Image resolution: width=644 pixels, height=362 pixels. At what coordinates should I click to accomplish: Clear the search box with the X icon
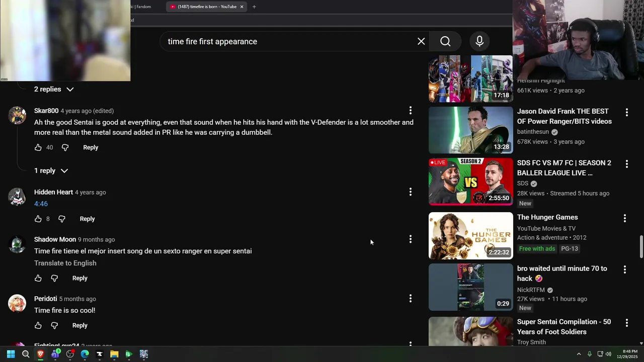click(x=421, y=41)
